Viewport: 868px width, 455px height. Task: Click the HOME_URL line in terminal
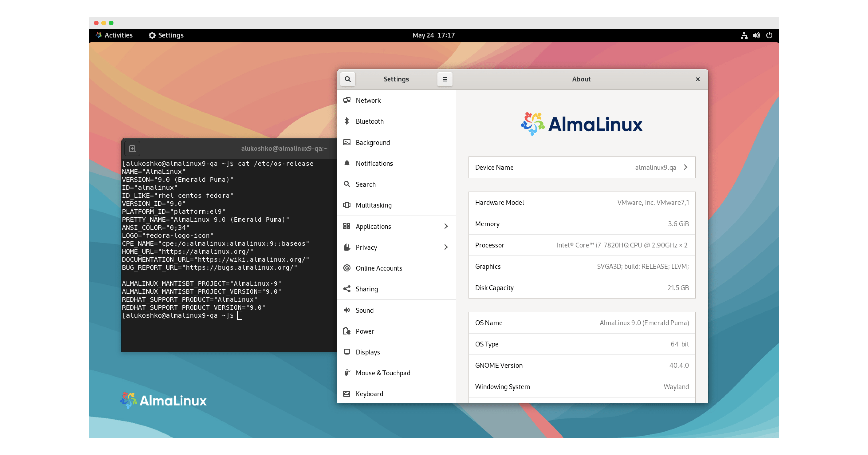click(x=187, y=251)
